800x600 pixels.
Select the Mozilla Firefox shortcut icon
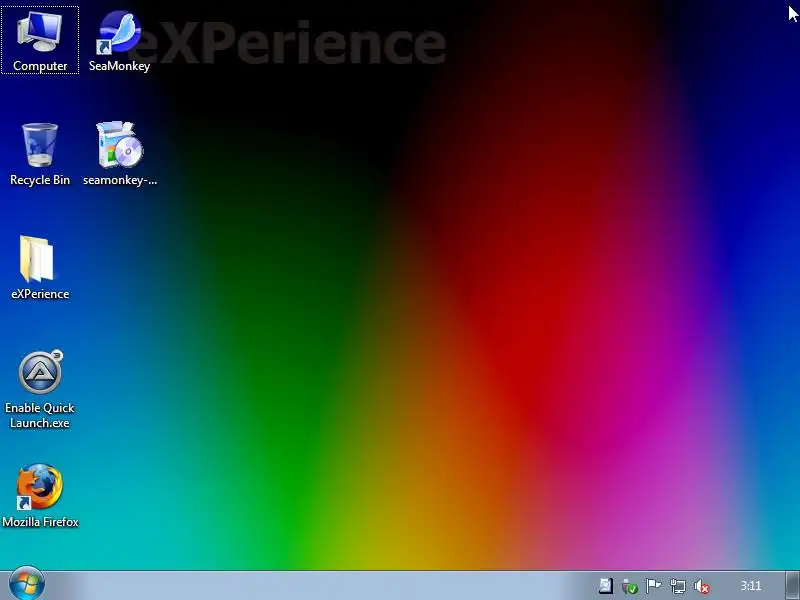coord(40,495)
